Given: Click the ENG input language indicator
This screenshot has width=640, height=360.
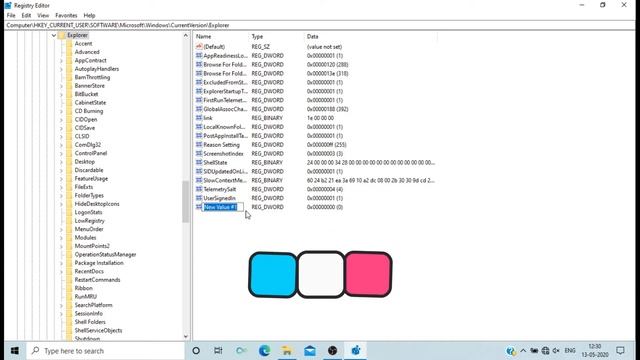Looking at the screenshot, I should (570, 351).
